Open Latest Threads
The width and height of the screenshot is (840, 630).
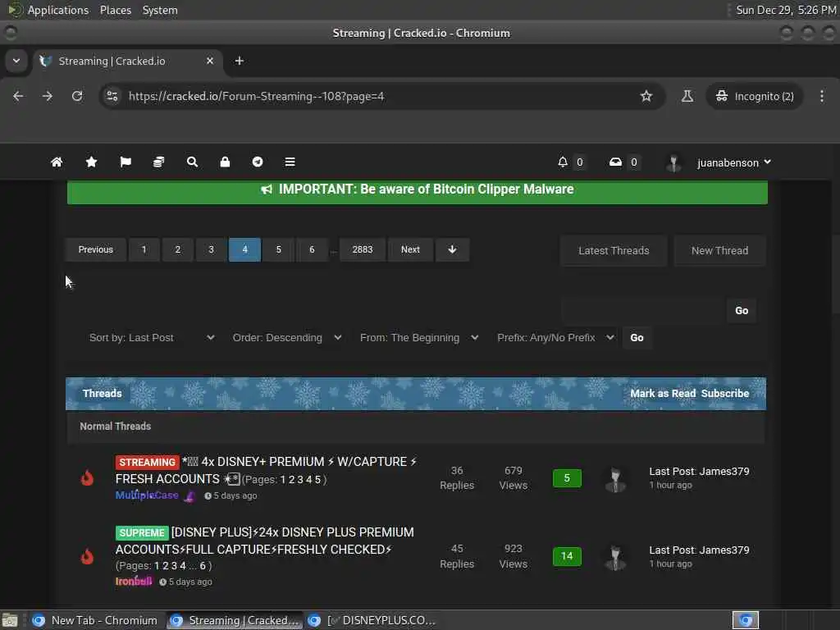click(614, 250)
